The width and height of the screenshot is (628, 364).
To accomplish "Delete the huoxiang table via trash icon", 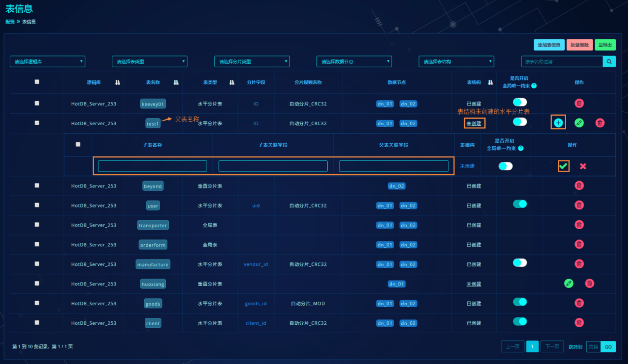I will 589,283.
